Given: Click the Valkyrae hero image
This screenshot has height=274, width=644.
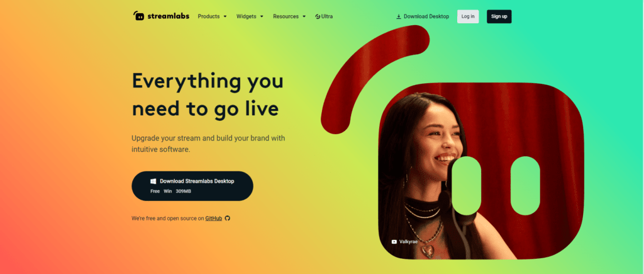Looking at the screenshot, I should coord(480,171).
